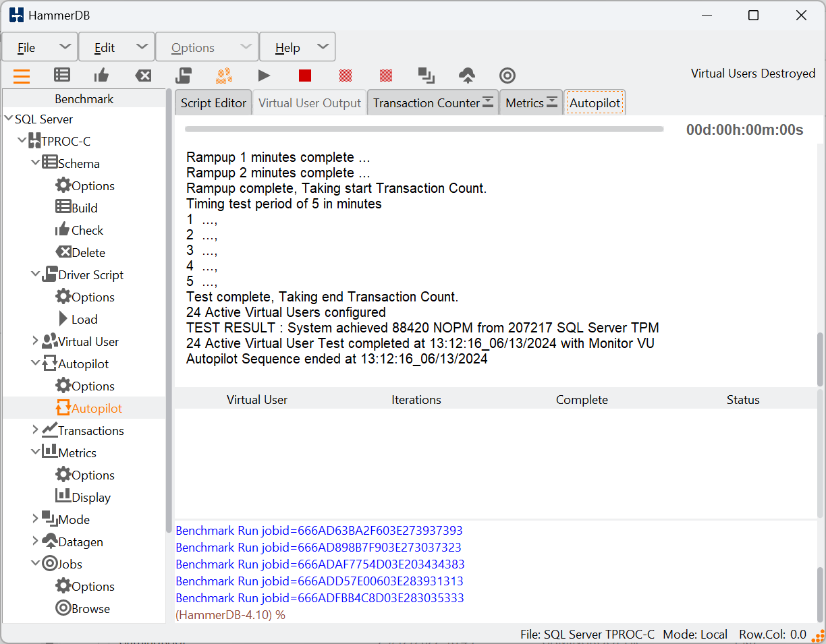Click the Virtual User column header
The image size is (826, 644).
(x=257, y=400)
